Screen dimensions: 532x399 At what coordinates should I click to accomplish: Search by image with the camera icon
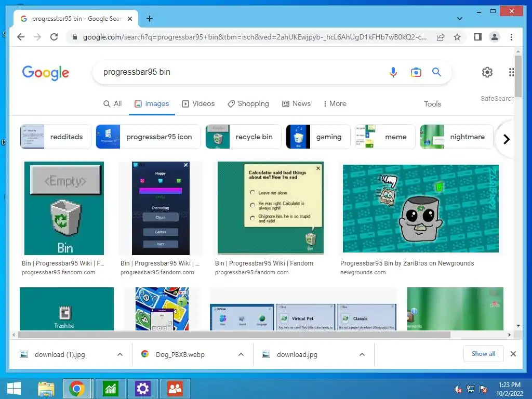416,72
